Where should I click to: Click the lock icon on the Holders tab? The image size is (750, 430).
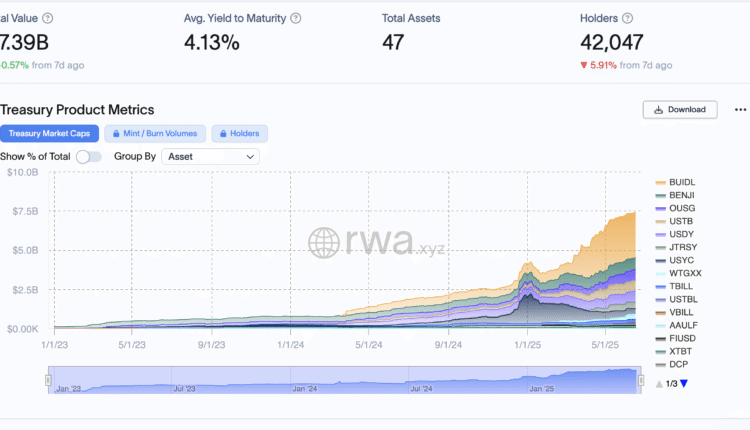pos(221,133)
